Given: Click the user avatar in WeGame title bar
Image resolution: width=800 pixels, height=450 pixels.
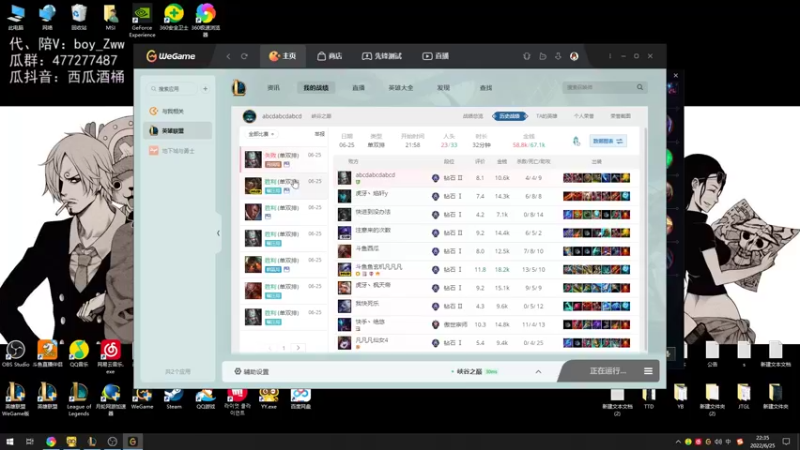Looking at the screenshot, I should coord(574,56).
